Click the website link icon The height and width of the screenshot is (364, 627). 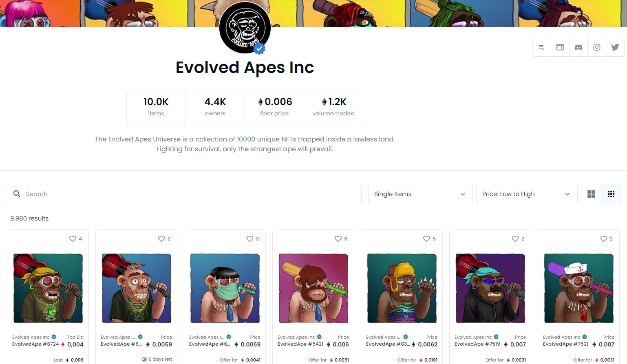point(560,47)
